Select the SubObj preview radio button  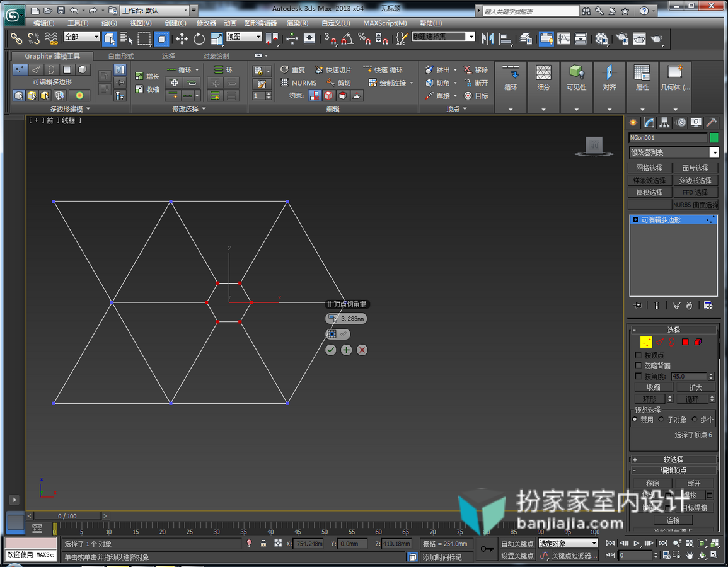(661, 419)
